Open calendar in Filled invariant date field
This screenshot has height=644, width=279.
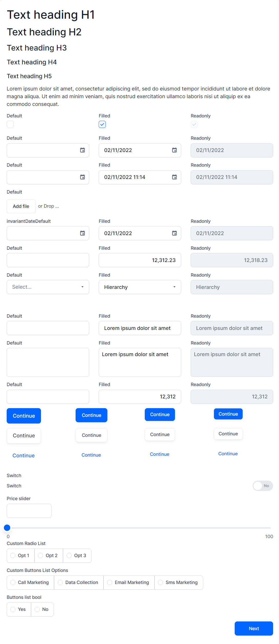pyautogui.click(x=174, y=233)
